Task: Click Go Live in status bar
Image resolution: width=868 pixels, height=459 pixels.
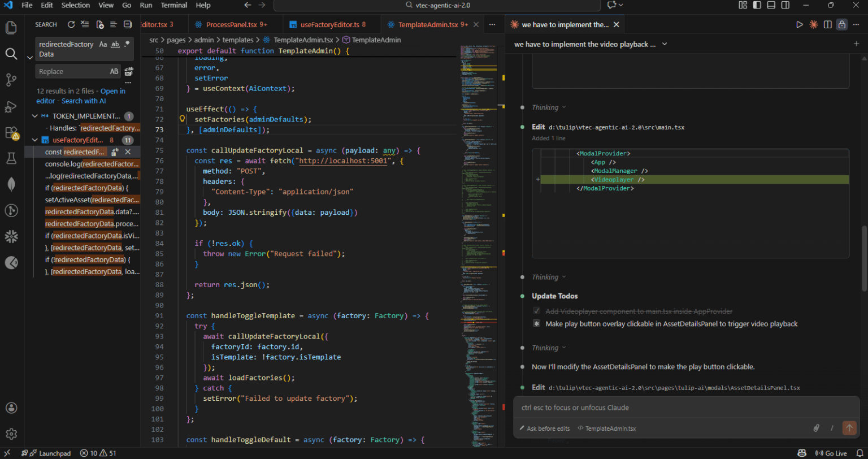Action: tap(831, 453)
